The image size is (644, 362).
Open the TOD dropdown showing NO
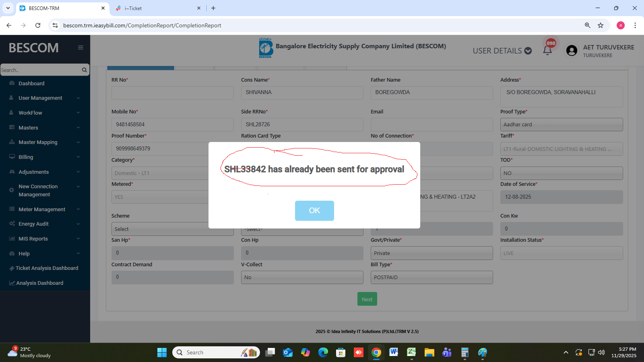point(561,173)
